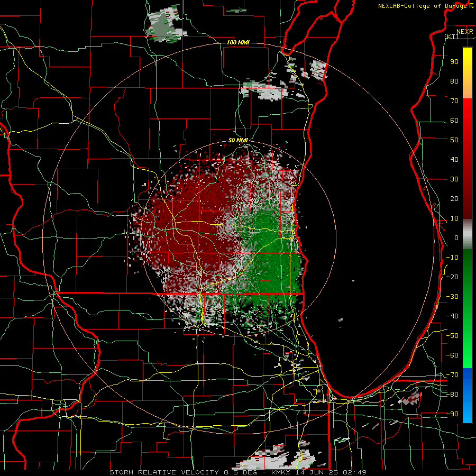Click the 14 JUN 25 date text
The width and height of the screenshot is (476, 476).
coord(317,472)
